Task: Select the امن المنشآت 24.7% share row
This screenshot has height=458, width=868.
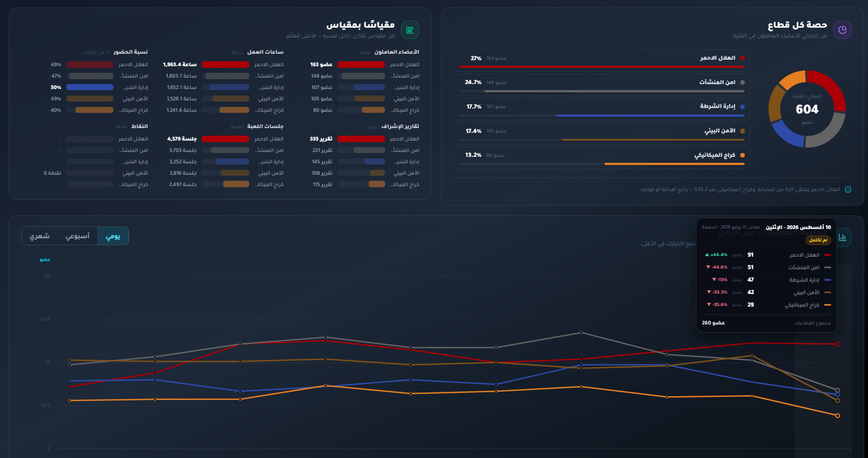Action: tap(602, 84)
